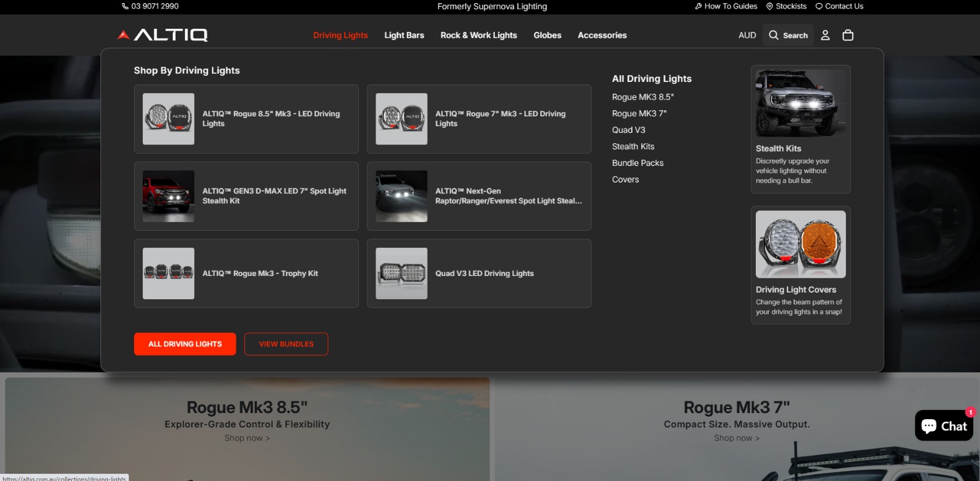Click the Quad V3 LED Driving Lights title
Image resolution: width=980 pixels, height=481 pixels.
(484, 274)
